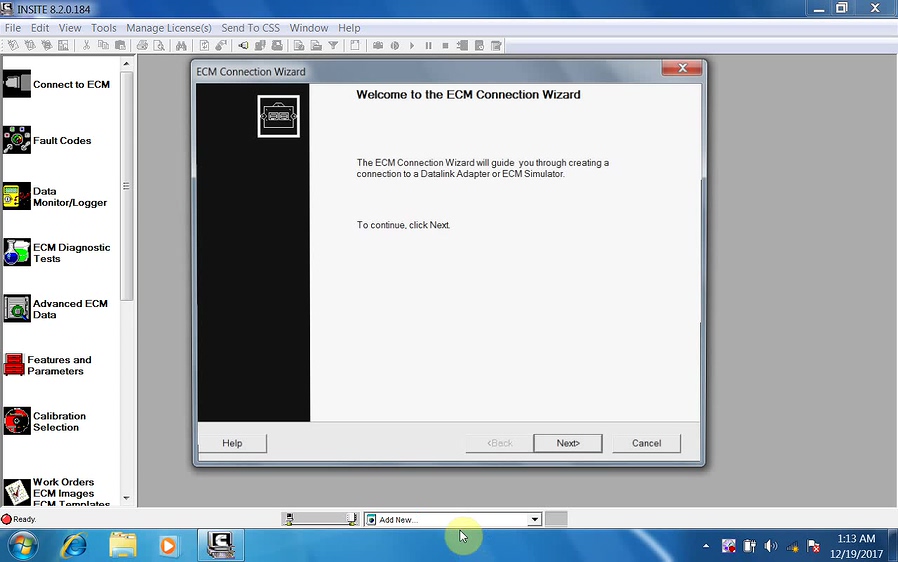Select ECM Diagnostic Tests
898x562 pixels.
click(x=57, y=253)
